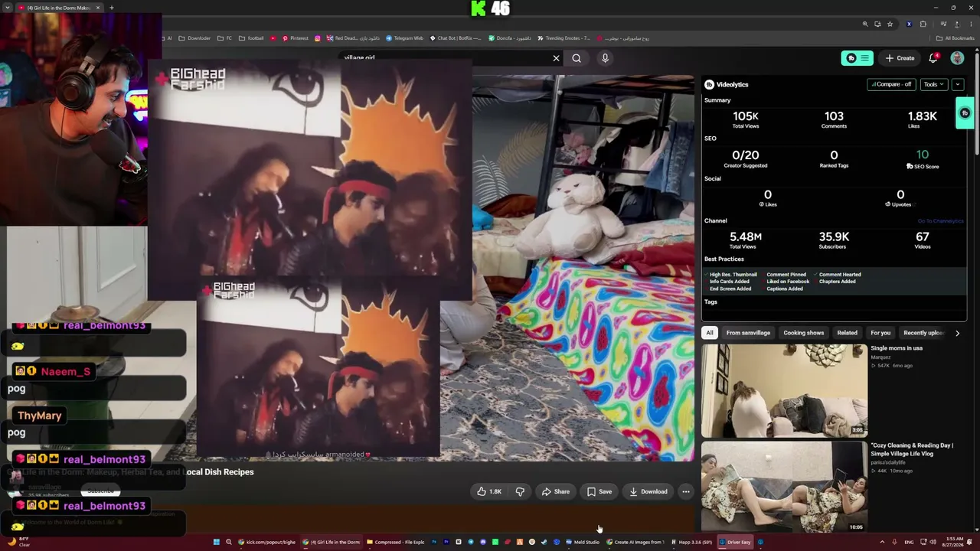Switch to Meld Studio in taskbar
980x551 pixels.
coord(583,542)
